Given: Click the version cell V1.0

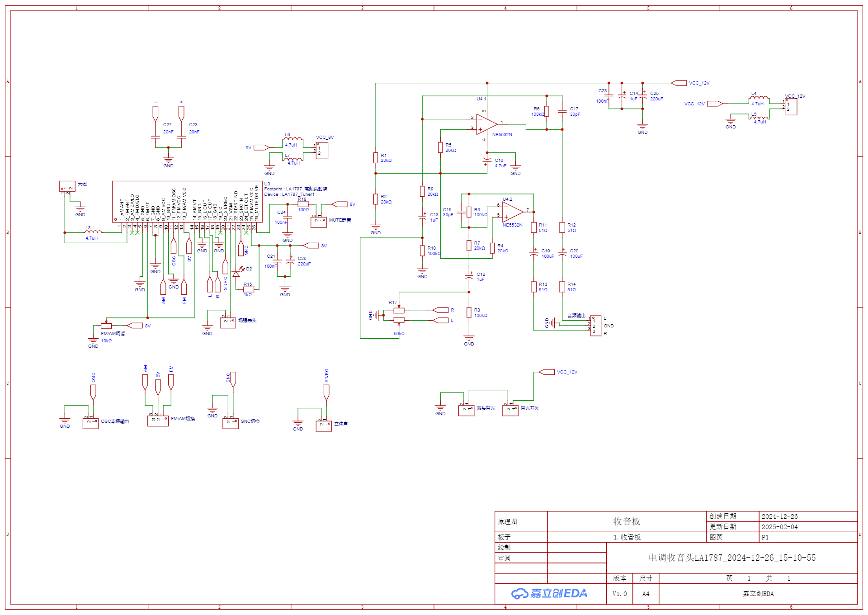Looking at the screenshot, I should 619,594.
